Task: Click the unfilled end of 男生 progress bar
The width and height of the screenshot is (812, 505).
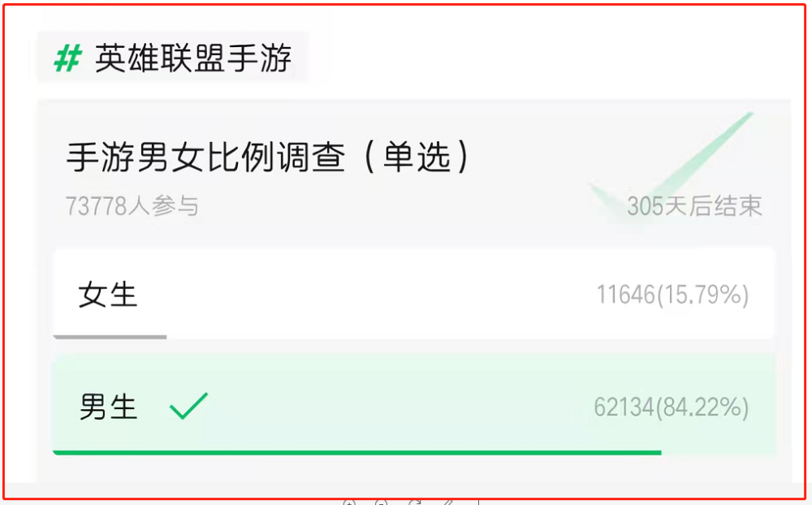Action: [718, 453]
